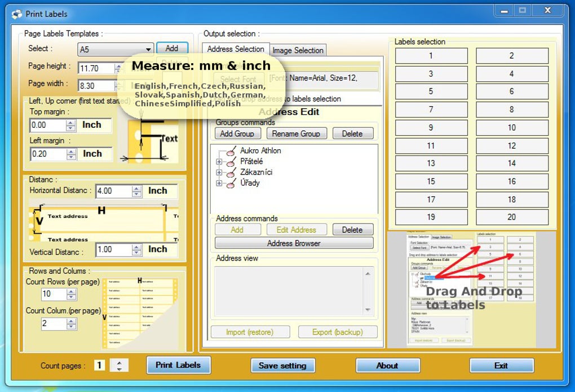The image size is (575, 392).
Task: Click the Page width value field
Action: [x=96, y=86]
